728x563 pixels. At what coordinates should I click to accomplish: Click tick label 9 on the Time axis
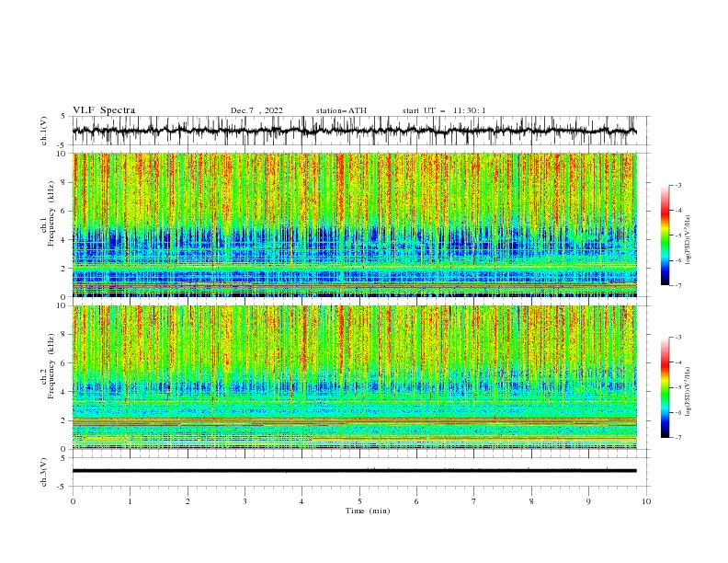(x=588, y=501)
